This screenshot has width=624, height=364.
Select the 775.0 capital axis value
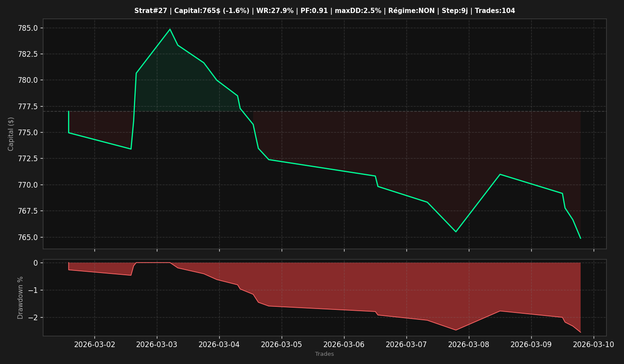(29, 133)
